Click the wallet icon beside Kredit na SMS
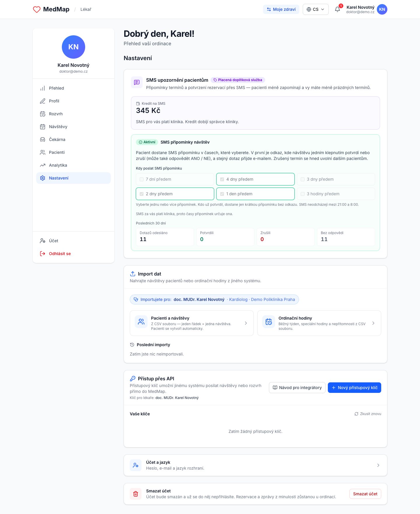 point(138,104)
